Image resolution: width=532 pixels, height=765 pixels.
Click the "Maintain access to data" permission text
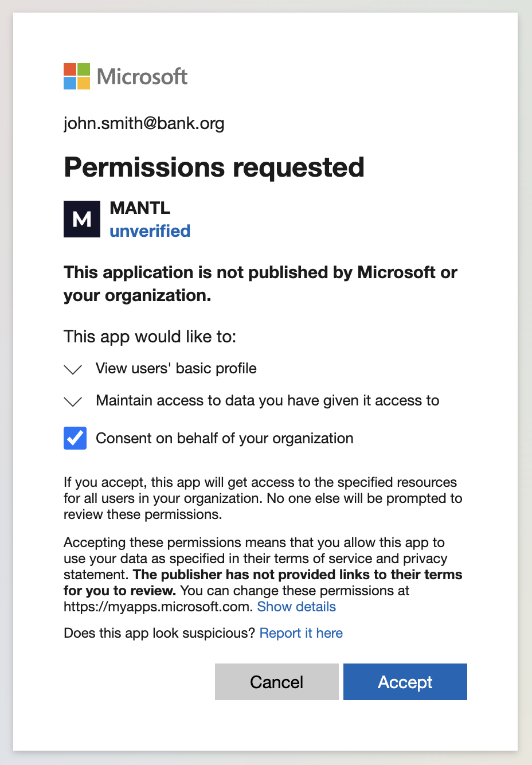[267, 400]
